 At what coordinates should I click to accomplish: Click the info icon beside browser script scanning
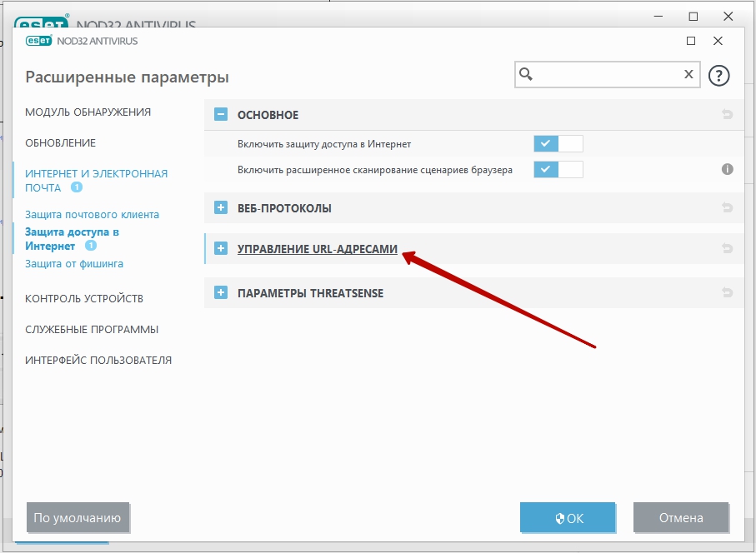pyautogui.click(x=727, y=169)
